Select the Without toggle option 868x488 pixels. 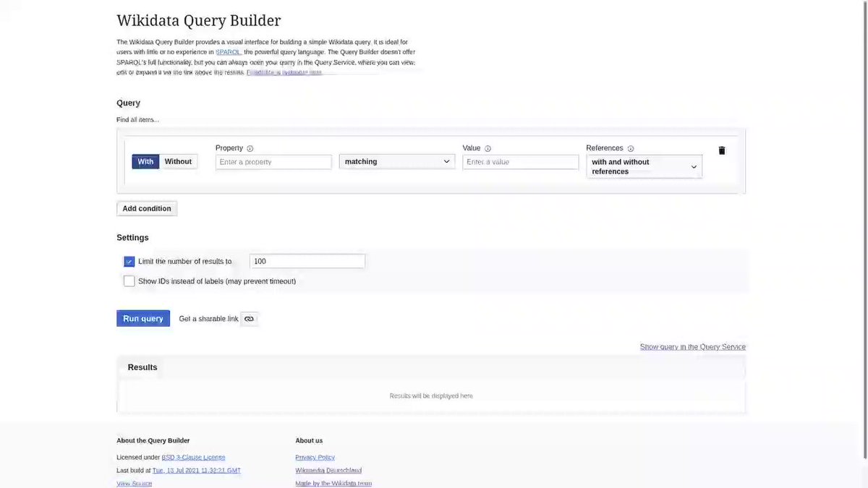pos(178,161)
